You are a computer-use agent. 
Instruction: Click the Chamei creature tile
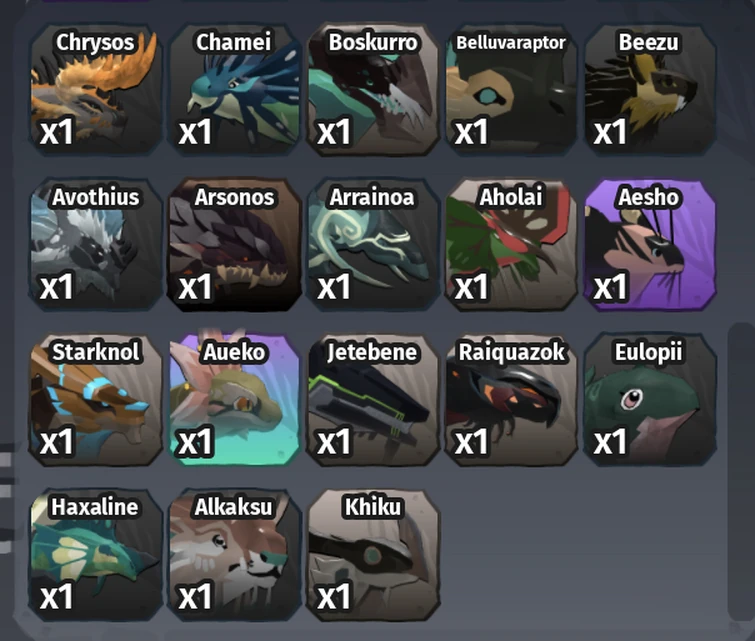click(x=234, y=90)
